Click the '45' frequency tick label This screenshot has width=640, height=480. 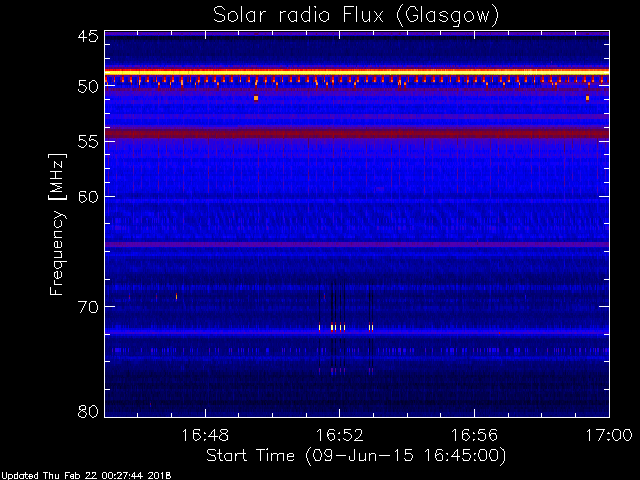[x=88, y=36]
